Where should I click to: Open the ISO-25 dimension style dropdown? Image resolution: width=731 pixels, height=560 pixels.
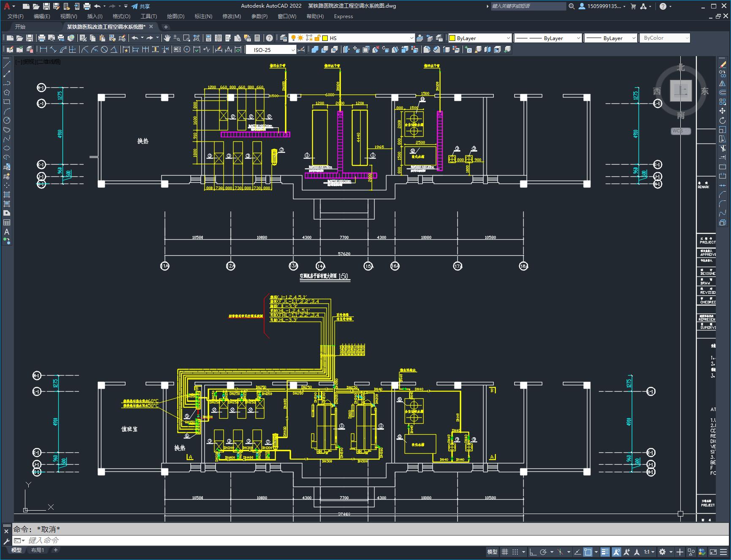pyautogui.click(x=293, y=50)
